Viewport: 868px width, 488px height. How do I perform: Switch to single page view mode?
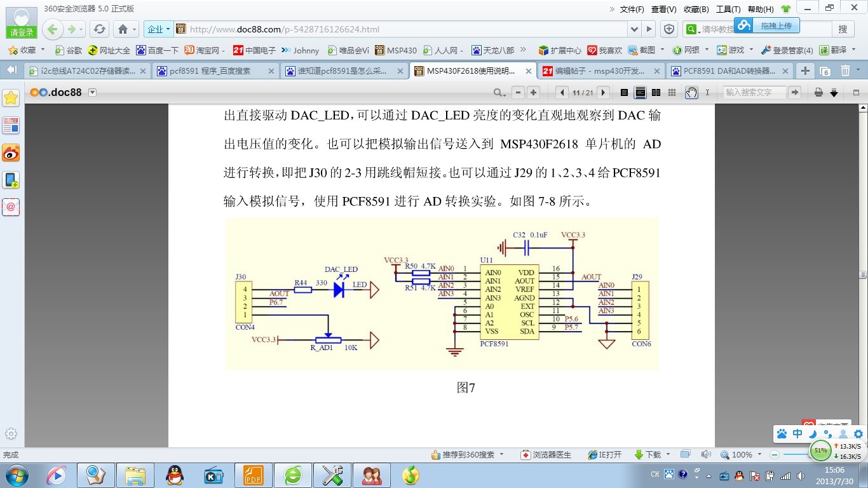tap(624, 93)
